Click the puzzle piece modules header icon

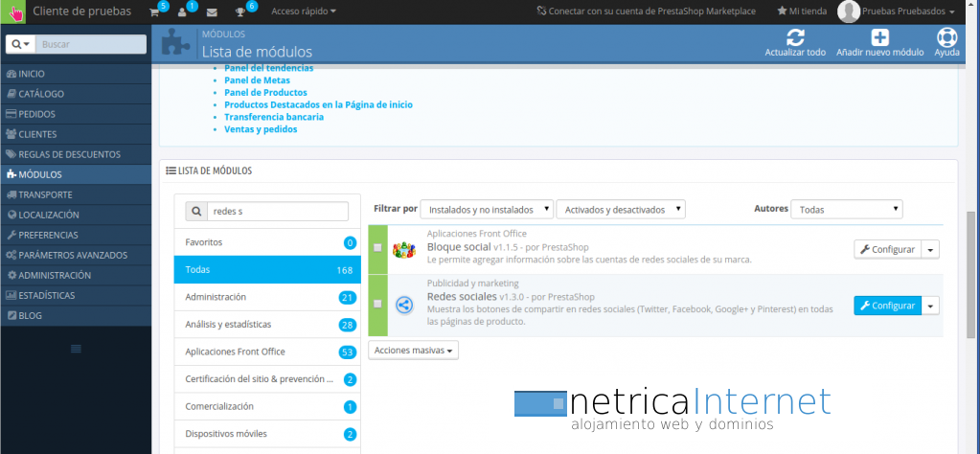[175, 43]
